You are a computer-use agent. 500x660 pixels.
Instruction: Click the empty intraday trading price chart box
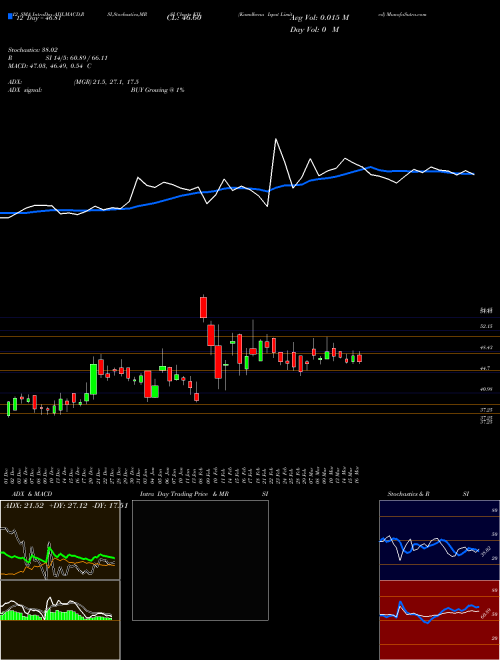(200, 560)
